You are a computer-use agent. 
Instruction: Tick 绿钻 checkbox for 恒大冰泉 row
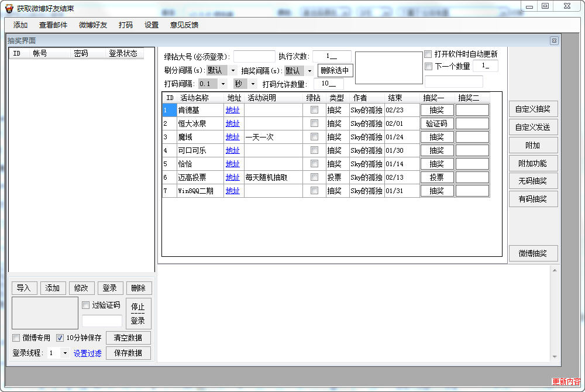[x=315, y=123]
